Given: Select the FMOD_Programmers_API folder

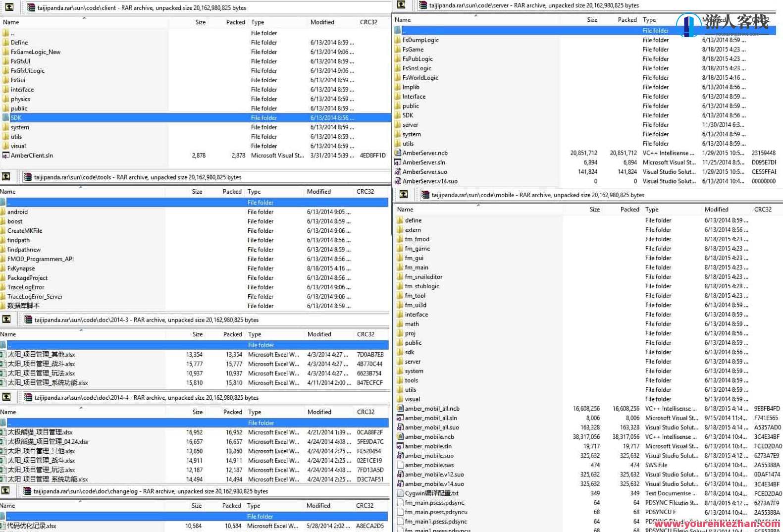Looking at the screenshot, I should click(40, 259).
